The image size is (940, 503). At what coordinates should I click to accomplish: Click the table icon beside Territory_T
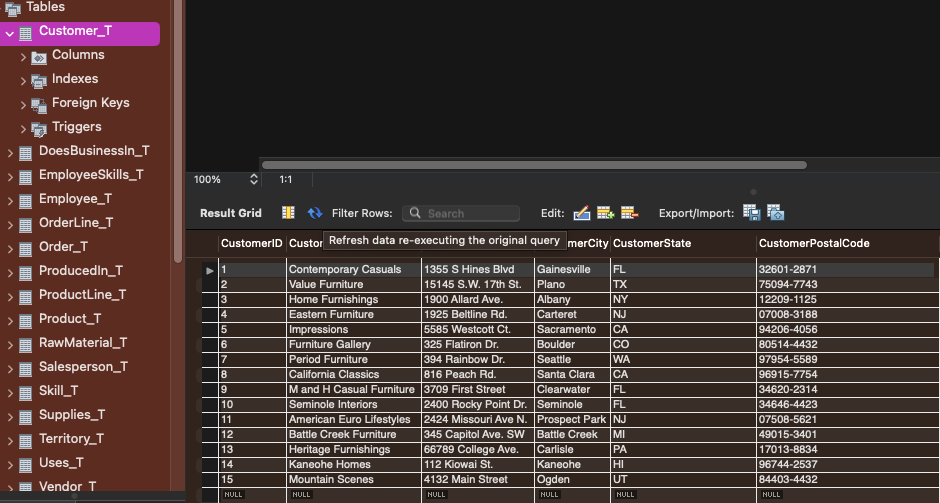(x=26, y=441)
